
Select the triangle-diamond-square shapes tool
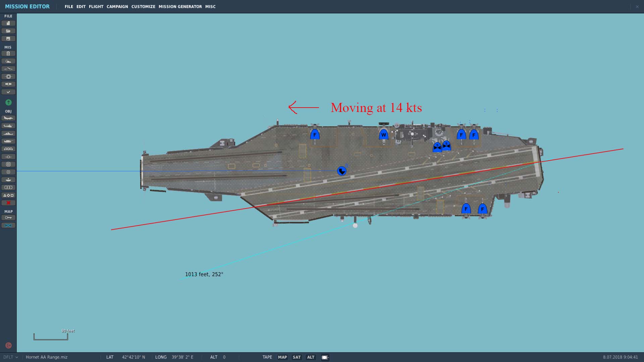(x=8, y=195)
